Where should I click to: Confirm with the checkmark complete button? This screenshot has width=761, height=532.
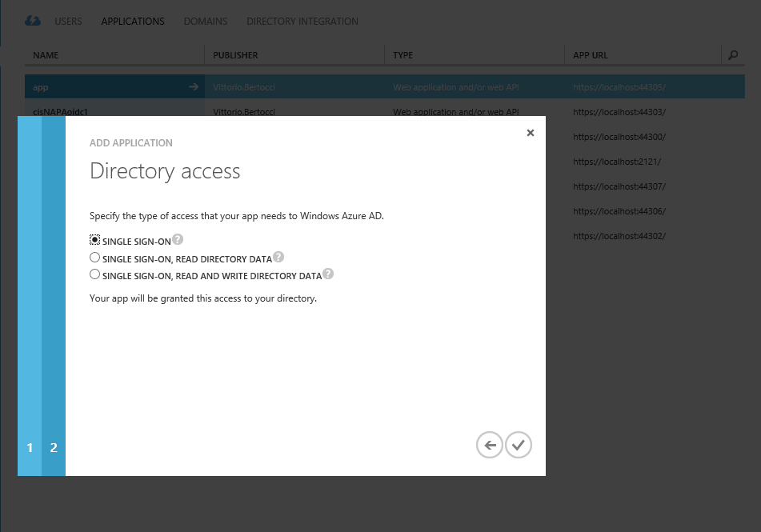pyautogui.click(x=519, y=445)
